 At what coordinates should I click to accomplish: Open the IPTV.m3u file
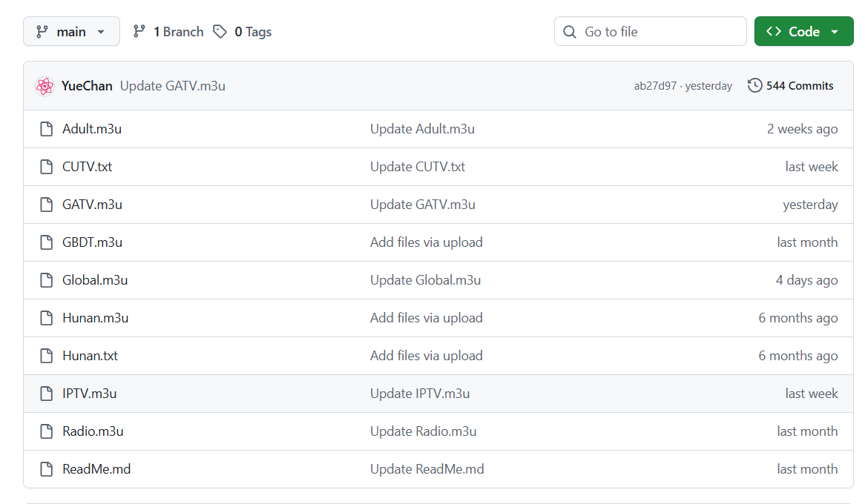[89, 394]
